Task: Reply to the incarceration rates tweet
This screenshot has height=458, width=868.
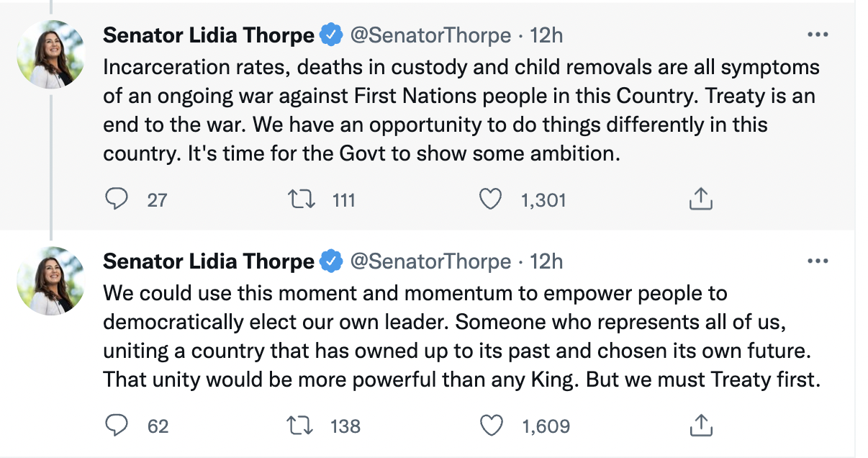Action: 117,199
